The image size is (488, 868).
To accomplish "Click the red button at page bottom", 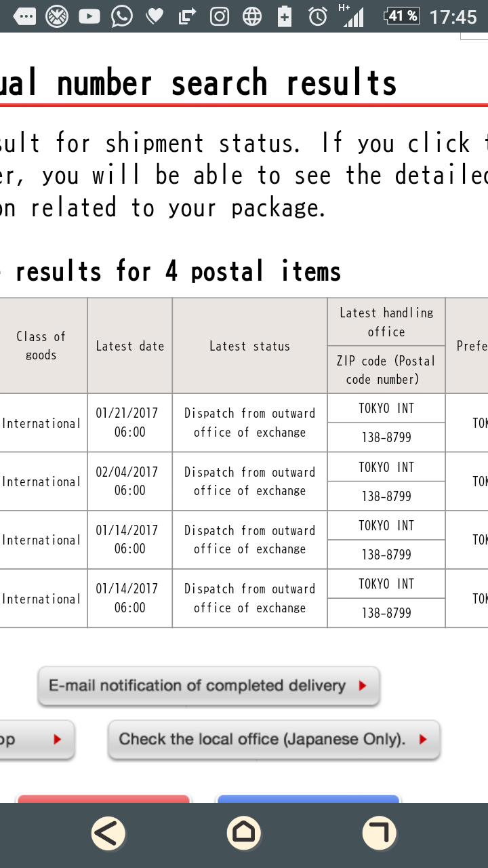I will point(103,799).
